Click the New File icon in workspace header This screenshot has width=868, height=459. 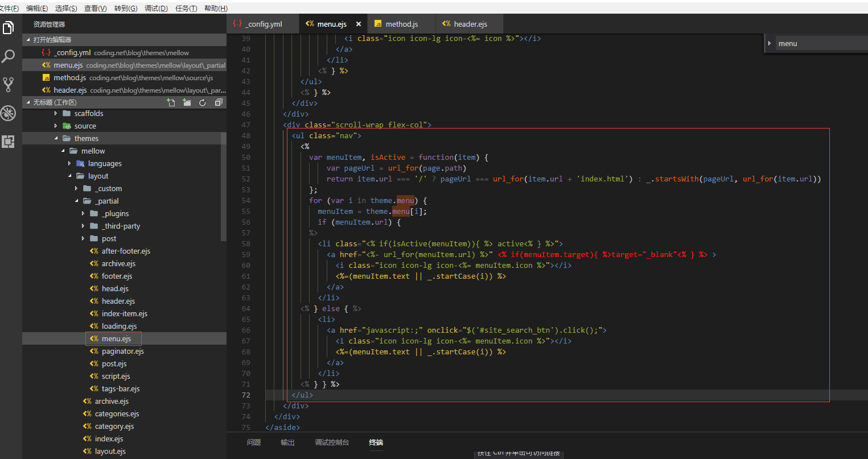(x=171, y=102)
